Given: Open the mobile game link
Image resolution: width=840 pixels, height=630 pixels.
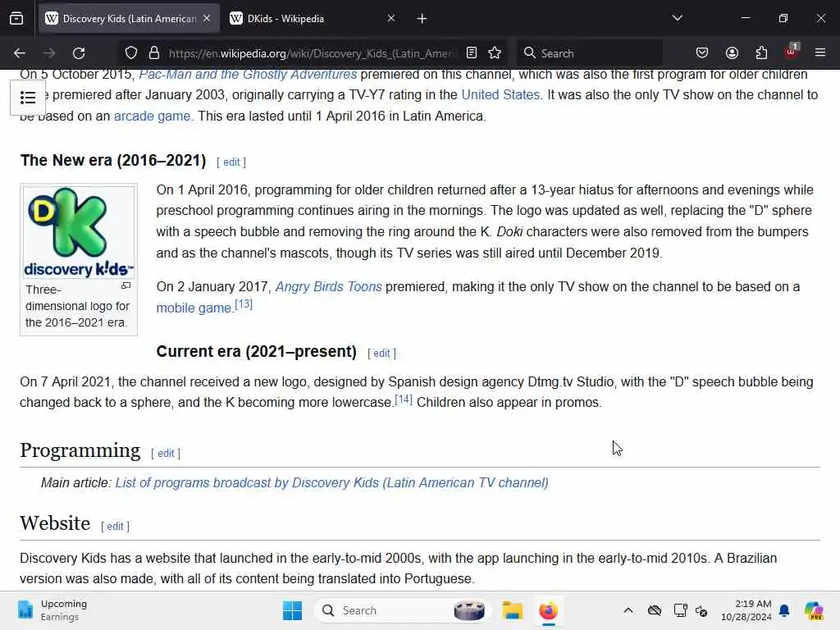Looking at the screenshot, I should (x=194, y=308).
